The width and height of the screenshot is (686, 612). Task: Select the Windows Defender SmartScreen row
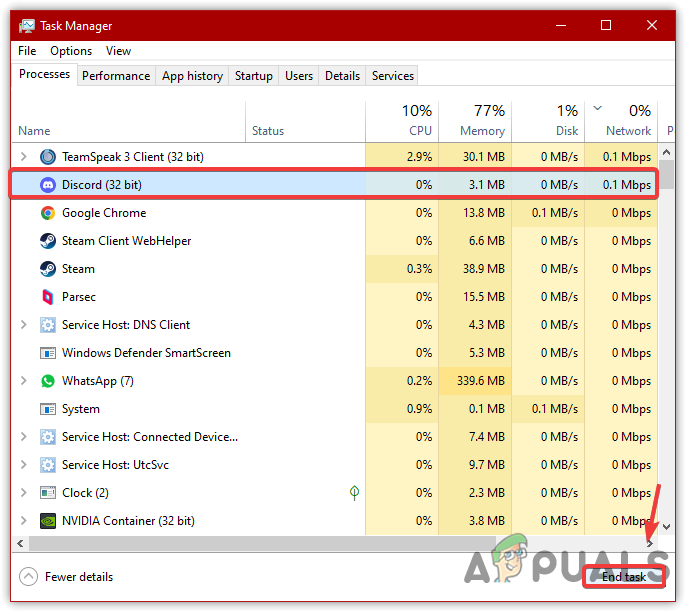coord(335,353)
